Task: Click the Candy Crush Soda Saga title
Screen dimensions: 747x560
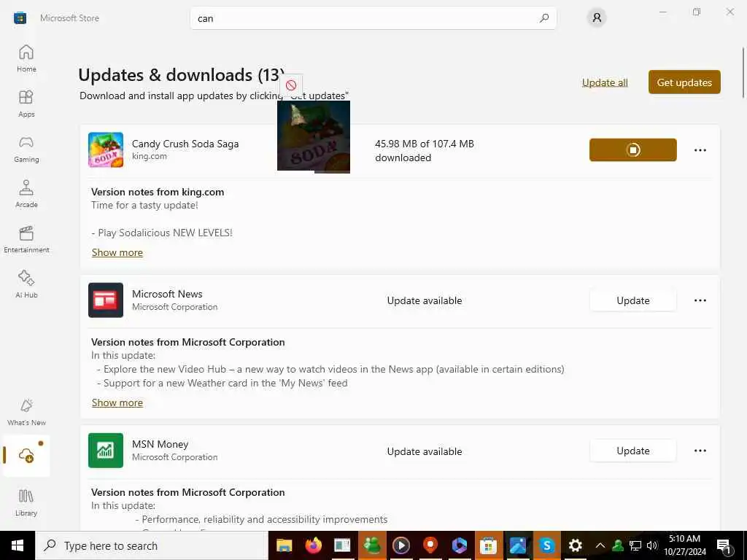Action: 185,144
